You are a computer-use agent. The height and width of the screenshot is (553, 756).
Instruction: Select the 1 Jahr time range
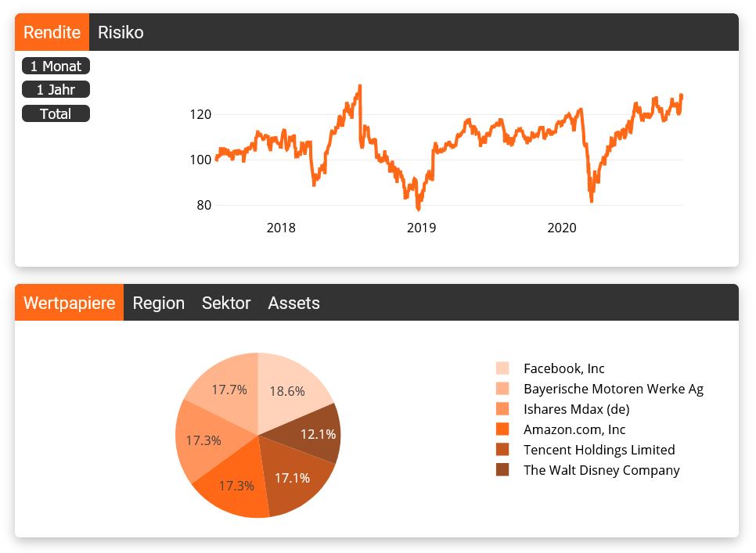pos(55,90)
